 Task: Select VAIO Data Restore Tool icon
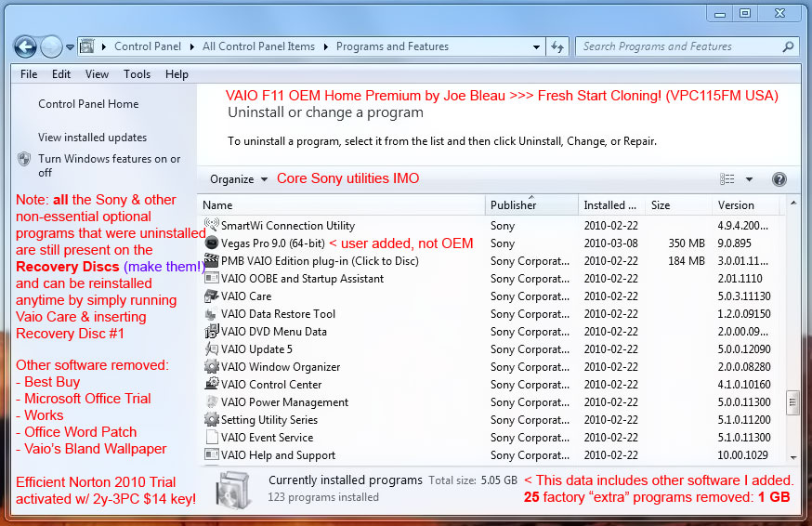(x=211, y=313)
